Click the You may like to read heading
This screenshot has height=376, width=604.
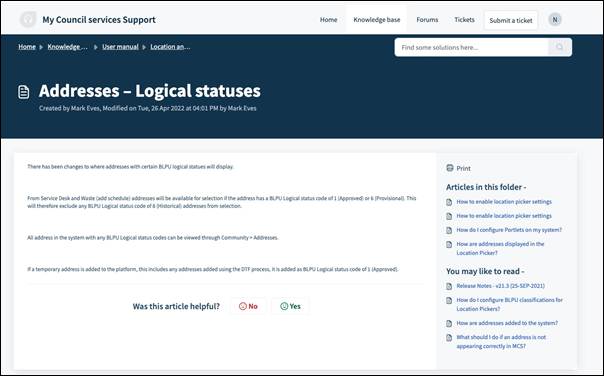[485, 271]
